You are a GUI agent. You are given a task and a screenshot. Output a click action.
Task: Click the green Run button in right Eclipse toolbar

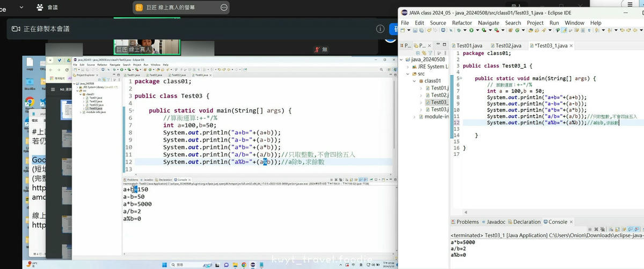471,31
